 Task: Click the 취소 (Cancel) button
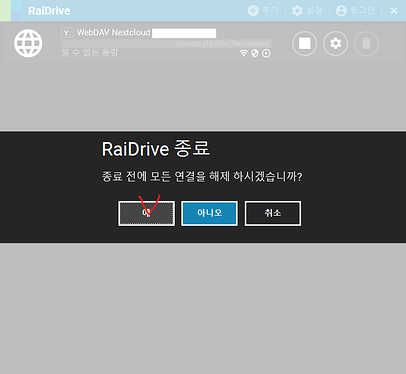pyautogui.click(x=273, y=213)
